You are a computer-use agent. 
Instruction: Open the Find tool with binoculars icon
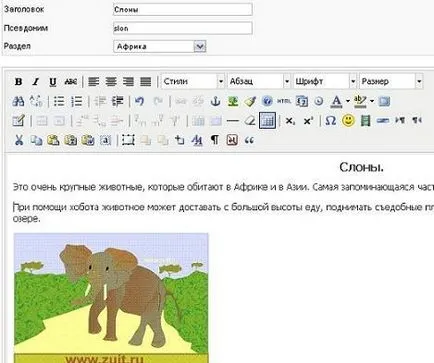[18, 101]
